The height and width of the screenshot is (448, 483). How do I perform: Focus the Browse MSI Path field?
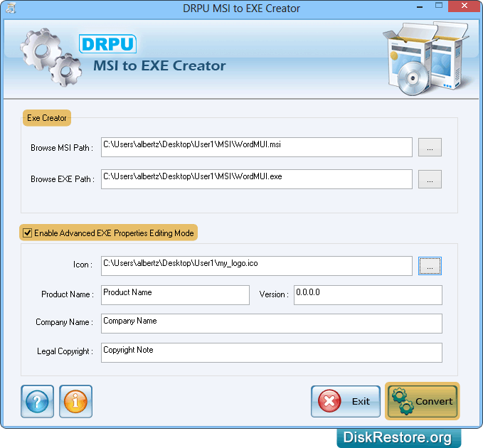pos(257,147)
